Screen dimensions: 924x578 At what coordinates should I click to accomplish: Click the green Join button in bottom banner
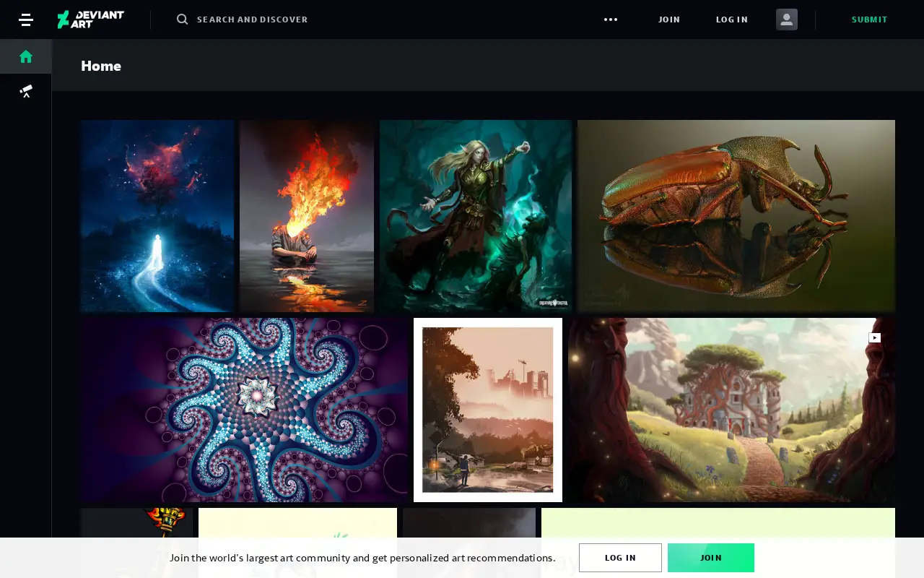[x=711, y=558]
